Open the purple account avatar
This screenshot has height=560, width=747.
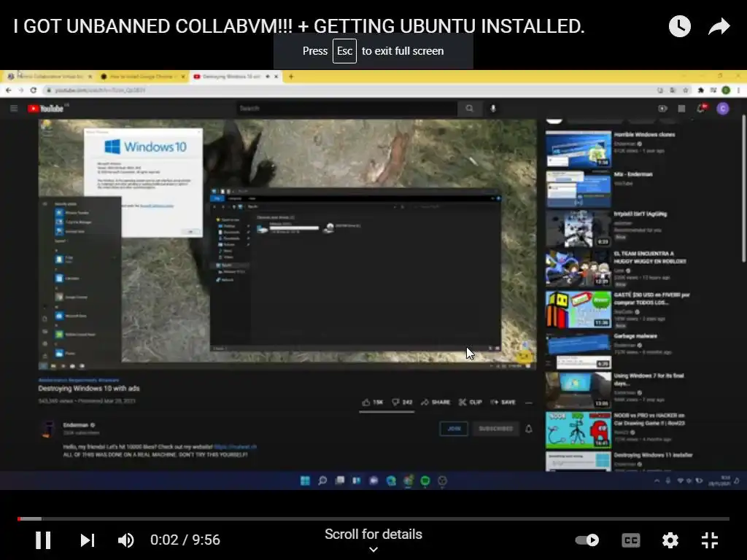pos(723,109)
